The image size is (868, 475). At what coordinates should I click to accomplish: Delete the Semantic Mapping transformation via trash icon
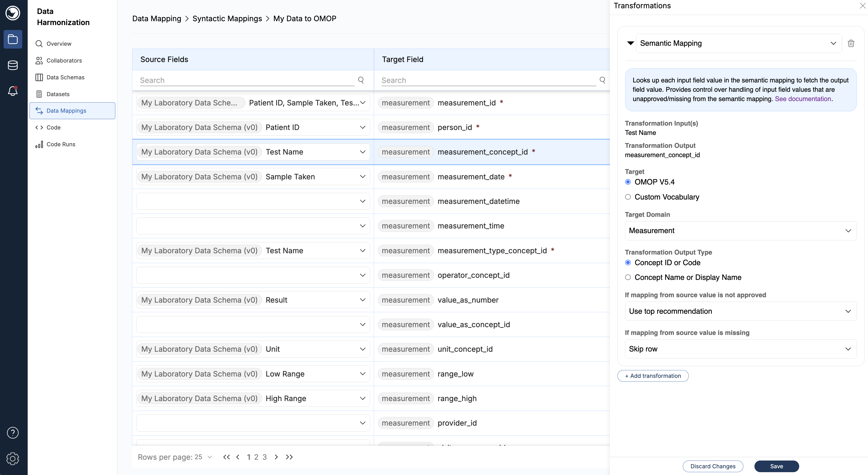pyautogui.click(x=850, y=43)
